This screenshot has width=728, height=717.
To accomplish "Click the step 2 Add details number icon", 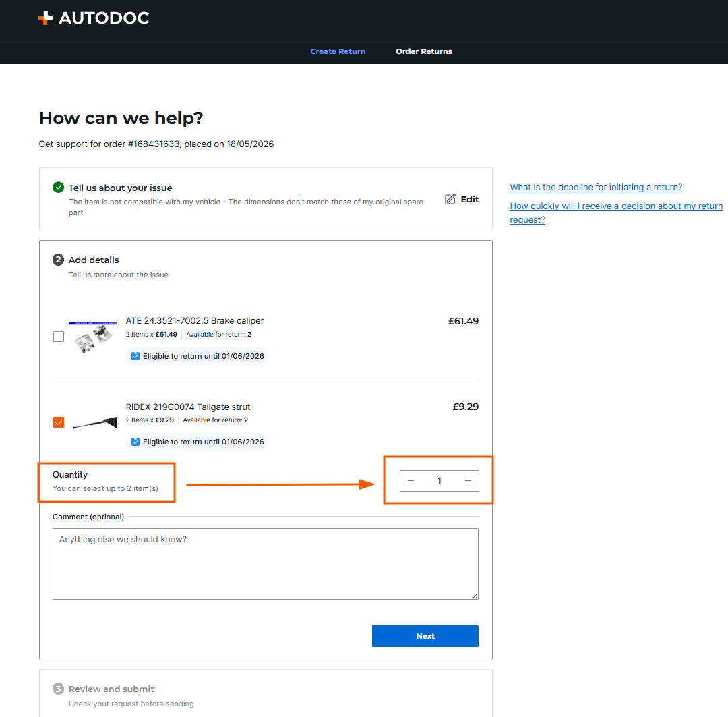I will pos(58,259).
